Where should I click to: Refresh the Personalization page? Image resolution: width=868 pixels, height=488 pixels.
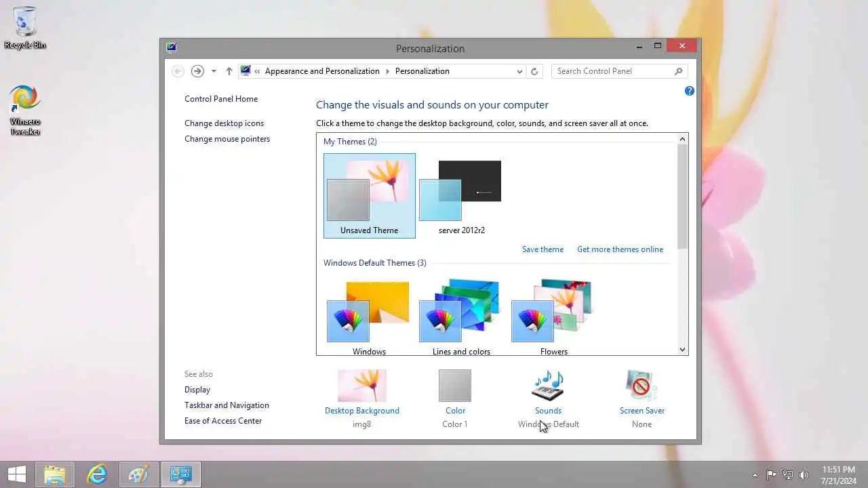point(534,71)
